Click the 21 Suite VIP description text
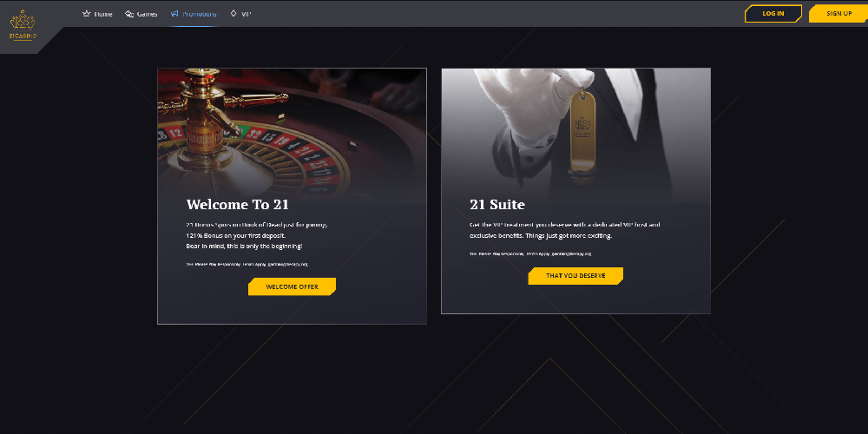Screen dimensions: 868x434 565,230
